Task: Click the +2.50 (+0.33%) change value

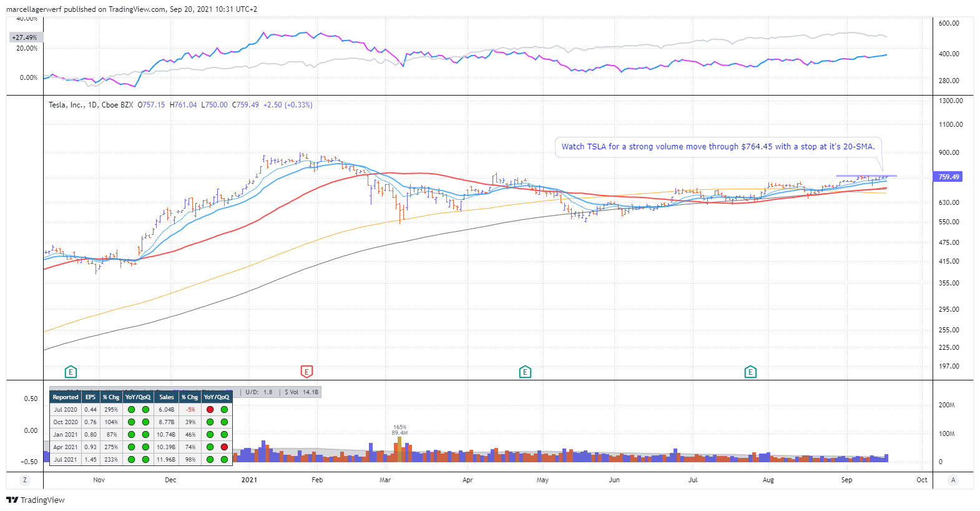Action: pyautogui.click(x=288, y=105)
